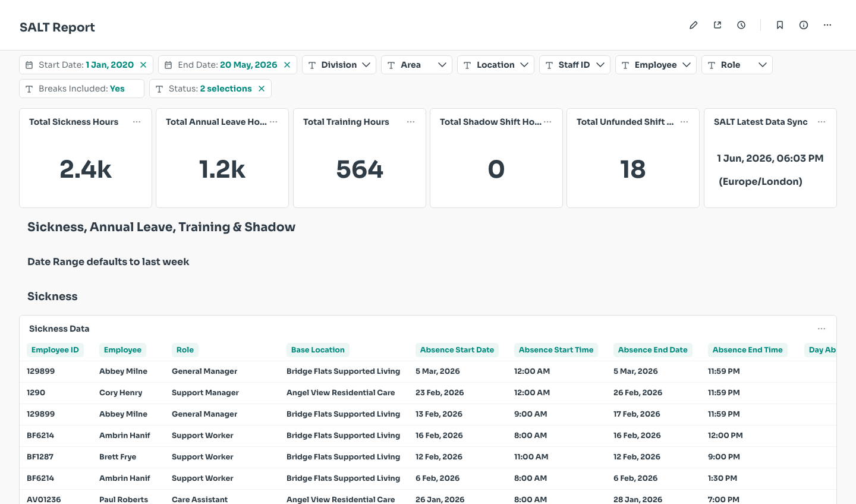
Task: Select Cory Henry employee cell
Action: [x=121, y=393]
